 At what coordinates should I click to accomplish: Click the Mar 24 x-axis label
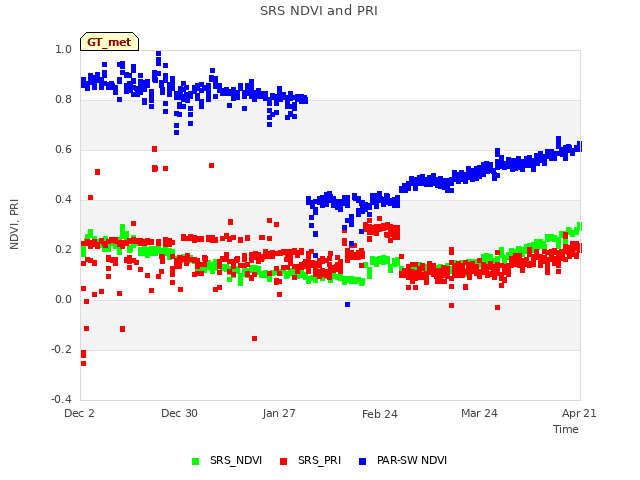pyautogui.click(x=479, y=413)
